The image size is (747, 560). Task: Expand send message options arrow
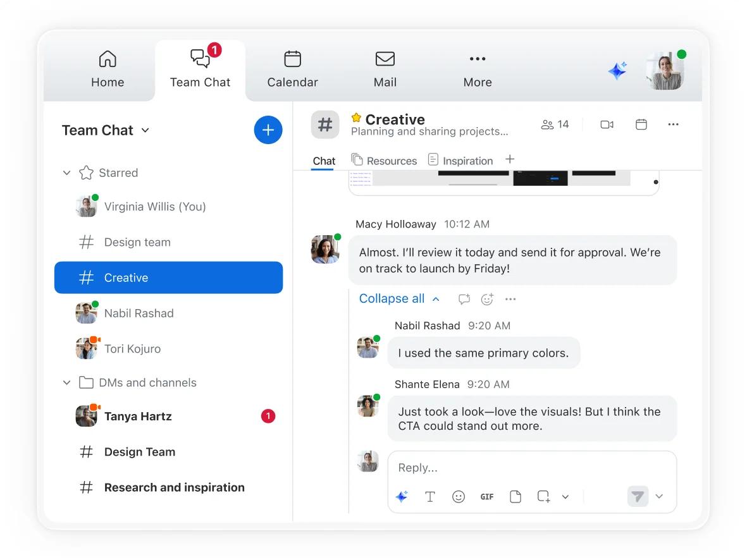click(x=659, y=497)
